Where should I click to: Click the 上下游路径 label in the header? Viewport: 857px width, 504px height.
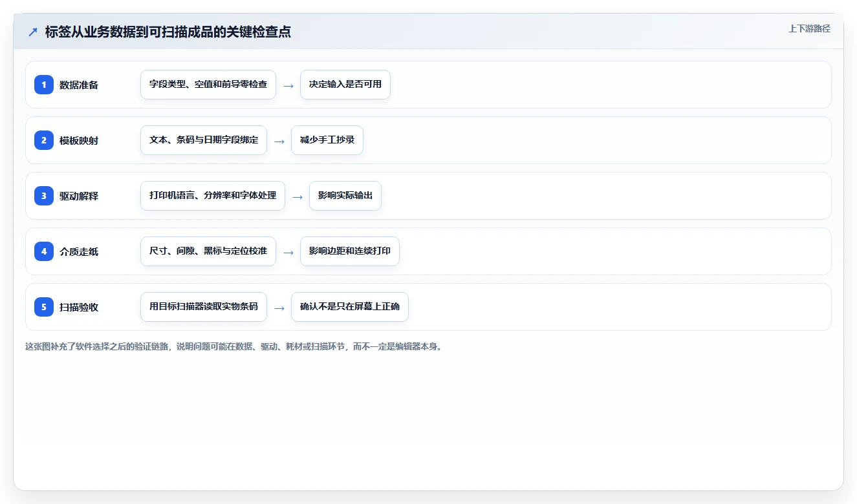(809, 28)
